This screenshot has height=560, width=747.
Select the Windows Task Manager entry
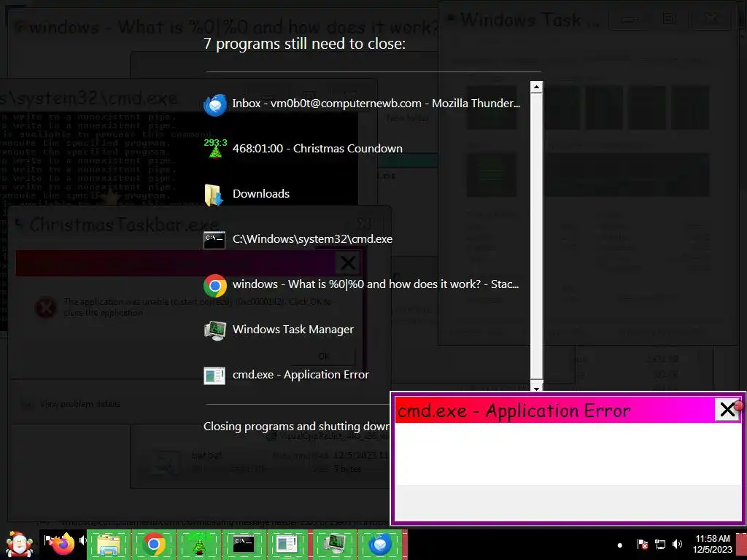pyautogui.click(x=279, y=330)
